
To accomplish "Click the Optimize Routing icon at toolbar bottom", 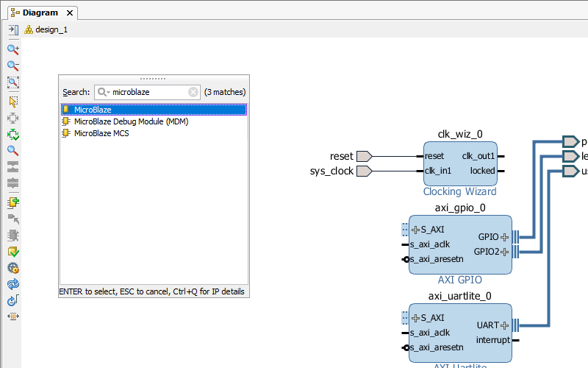I will coord(13,316).
